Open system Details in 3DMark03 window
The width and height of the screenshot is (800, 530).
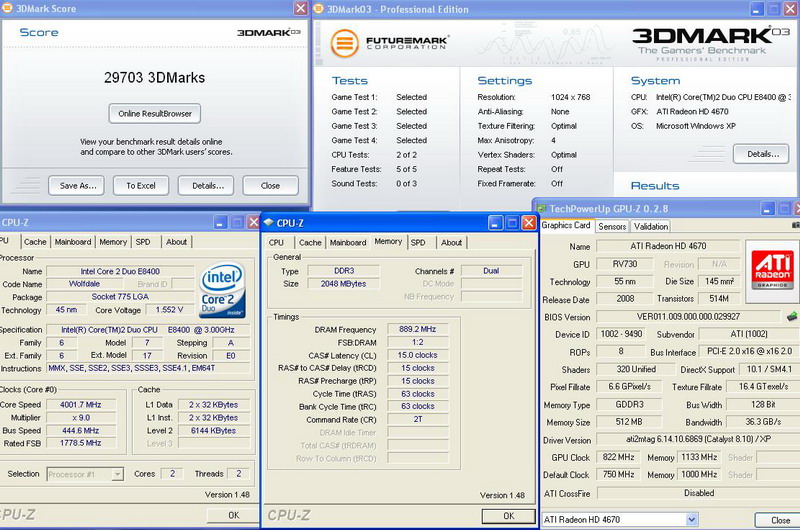pos(762,154)
